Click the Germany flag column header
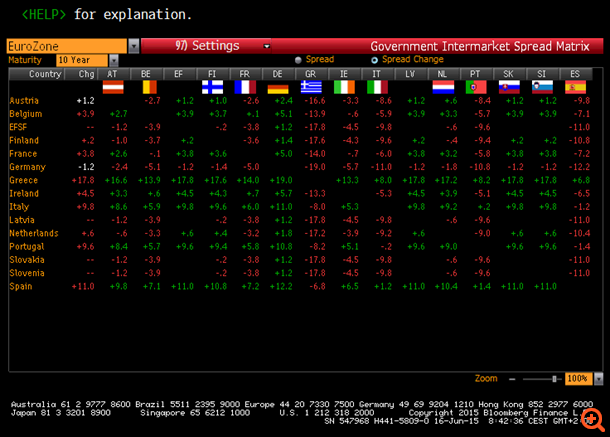Viewport: 610px width, 437px height. pyautogui.click(x=278, y=88)
